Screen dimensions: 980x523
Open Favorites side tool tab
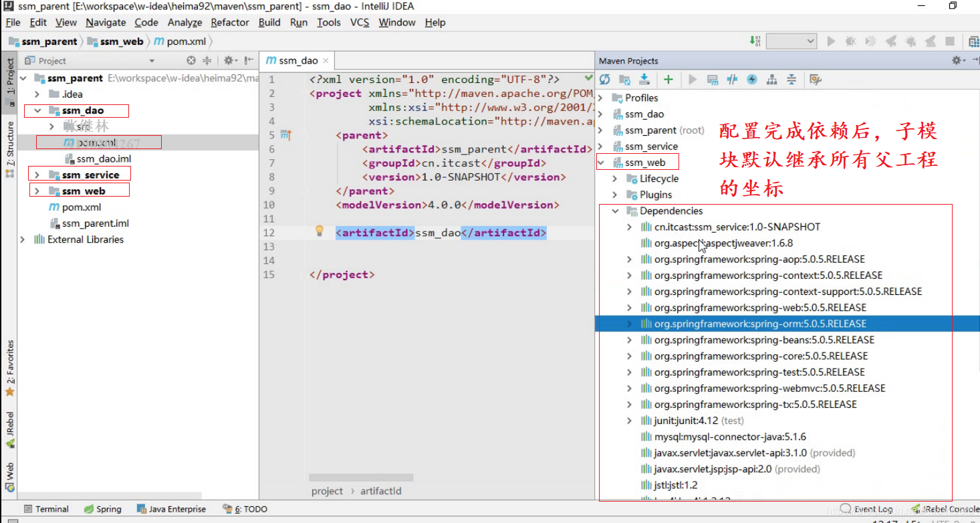click(10, 368)
